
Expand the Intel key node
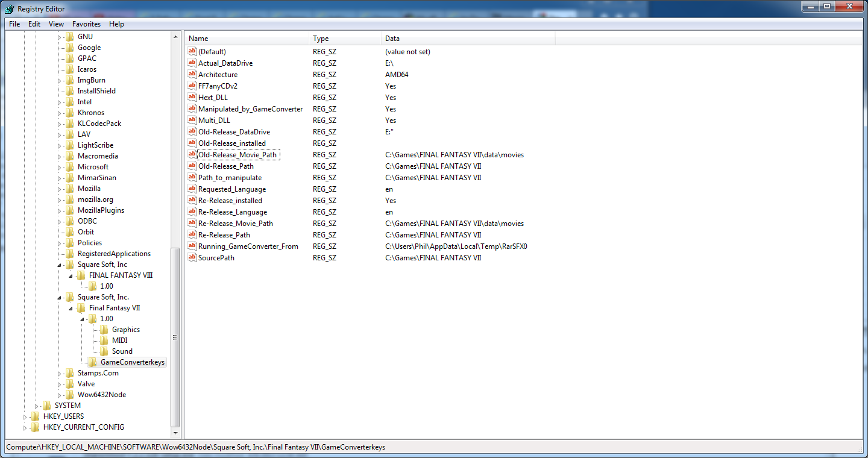pyautogui.click(x=60, y=102)
